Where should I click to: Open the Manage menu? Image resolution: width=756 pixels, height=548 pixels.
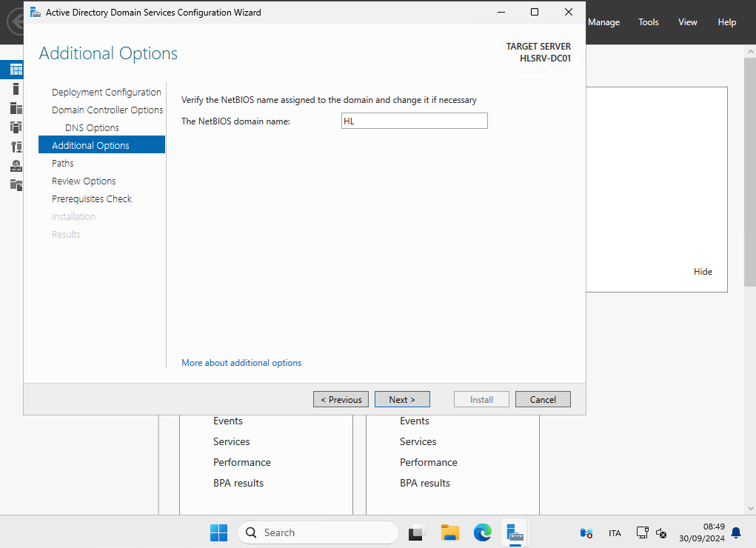[603, 22]
